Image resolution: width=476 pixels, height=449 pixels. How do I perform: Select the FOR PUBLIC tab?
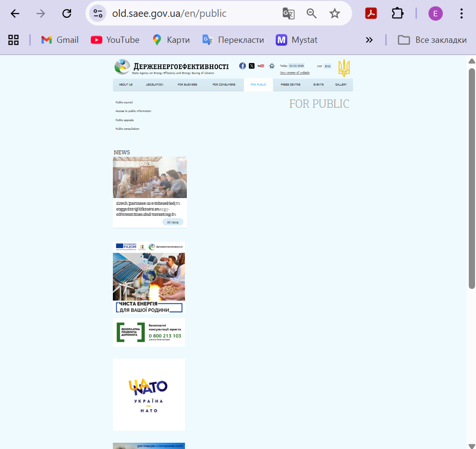258,85
